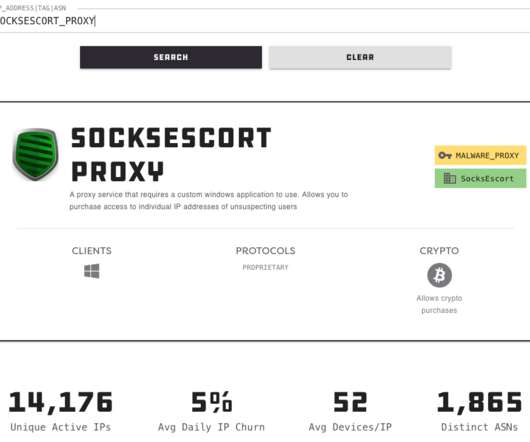Click the CLIENTS section label
The width and height of the screenshot is (530, 442).
point(92,251)
